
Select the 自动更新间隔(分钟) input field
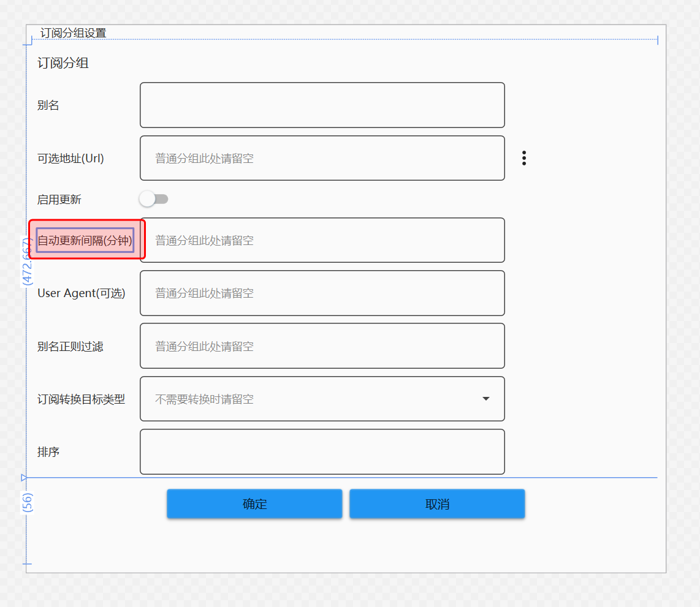click(322, 240)
